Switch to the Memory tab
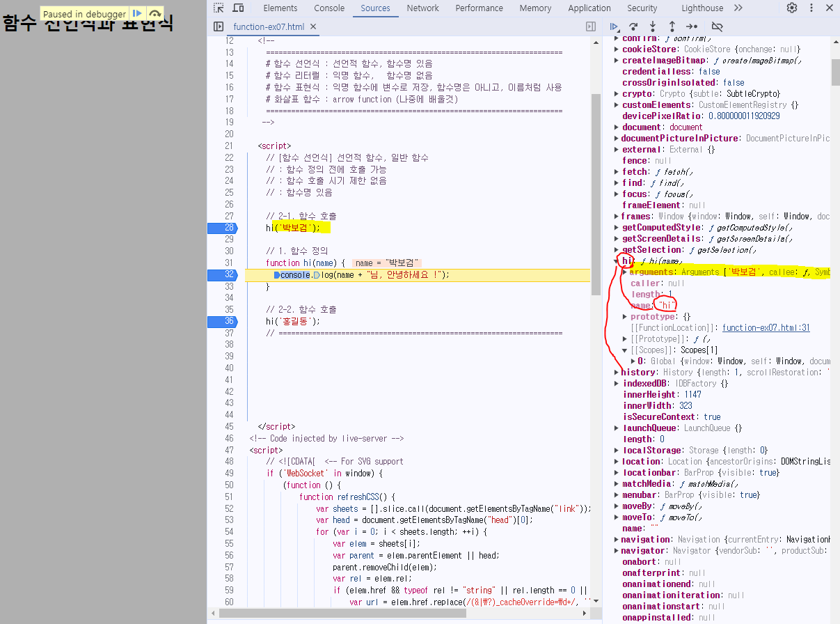The height and width of the screenshot is (624, 840). 536,8
